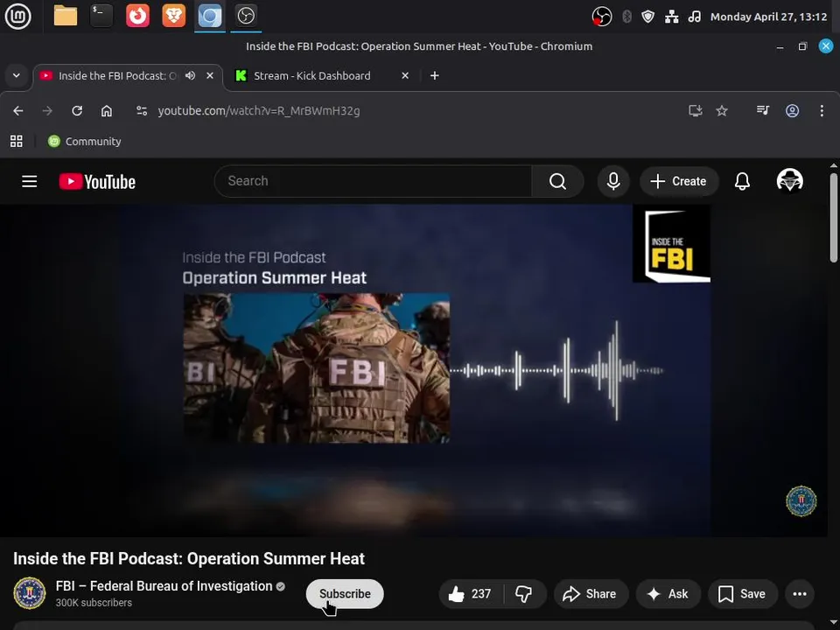Open the network connections tray icon

[x=671, y=17]
